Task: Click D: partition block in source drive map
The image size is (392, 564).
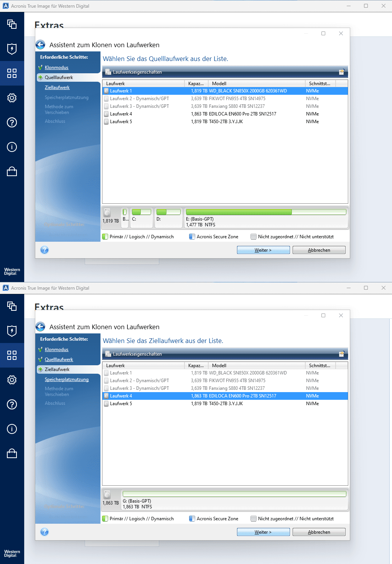Action: tap(168, 218)
